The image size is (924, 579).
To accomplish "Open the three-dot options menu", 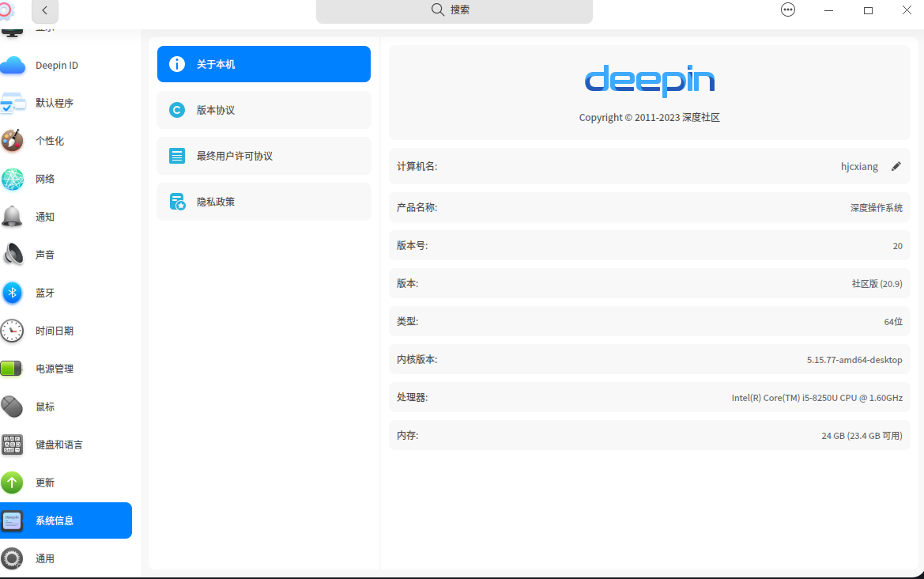I will click(x=788, y=10).
